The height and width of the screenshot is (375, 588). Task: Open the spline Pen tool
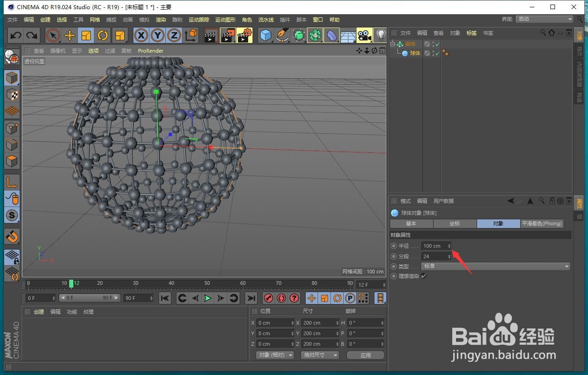click(282, 35)
